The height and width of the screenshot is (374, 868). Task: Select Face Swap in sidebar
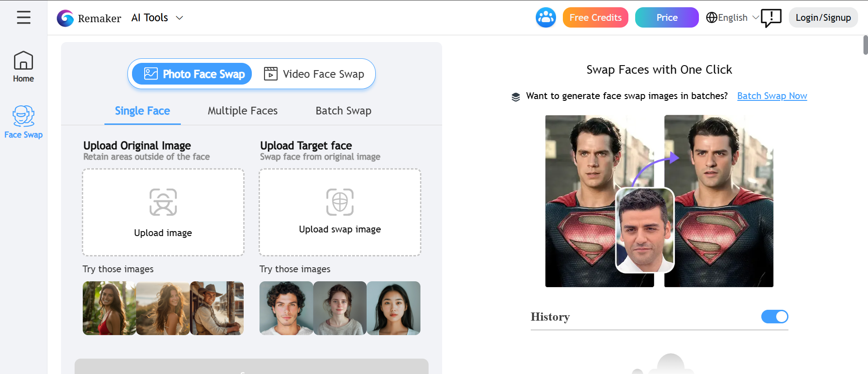pos(24,122)
